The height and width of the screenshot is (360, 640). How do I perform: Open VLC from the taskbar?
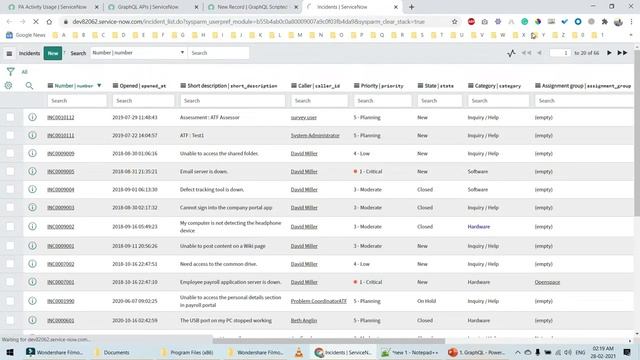tap(299, 352)
